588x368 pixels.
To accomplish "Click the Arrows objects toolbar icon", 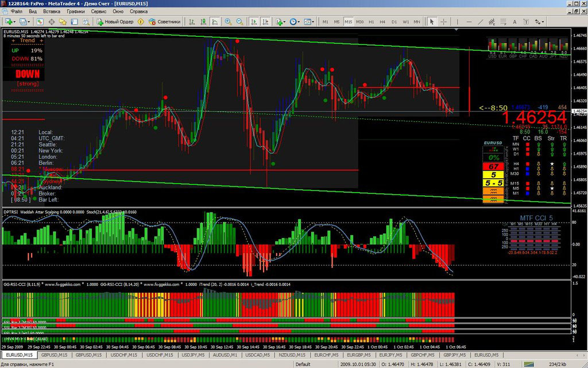I will click(537, 22).
